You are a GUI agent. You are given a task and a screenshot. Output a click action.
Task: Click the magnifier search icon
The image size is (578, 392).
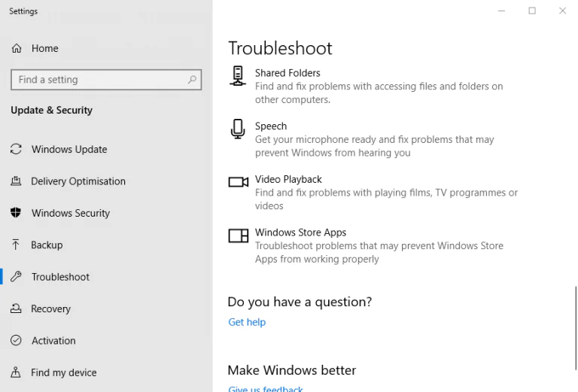coord(192,79)
